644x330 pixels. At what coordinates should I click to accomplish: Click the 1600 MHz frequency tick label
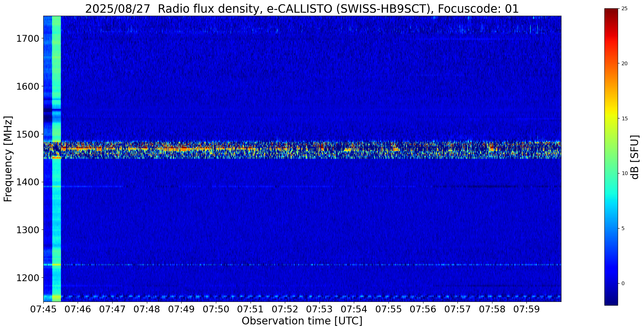28,86
